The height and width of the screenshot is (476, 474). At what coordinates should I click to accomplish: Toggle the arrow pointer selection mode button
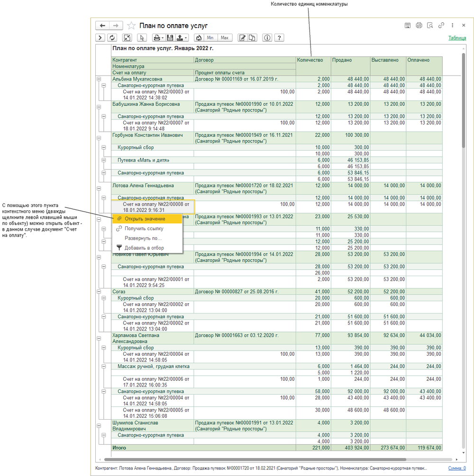pyautogui.click(x=141, y=38)
